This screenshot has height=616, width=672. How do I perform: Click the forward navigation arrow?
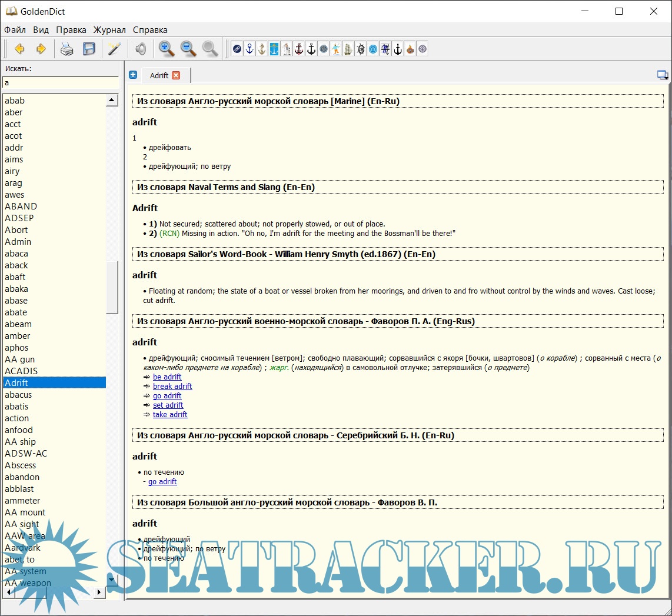(x=41, y=49)
